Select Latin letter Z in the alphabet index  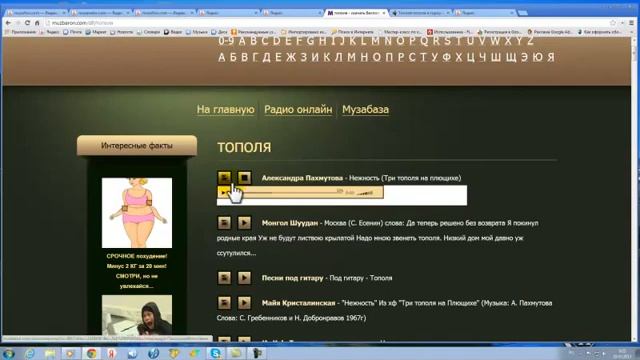(x=530, y=41)
